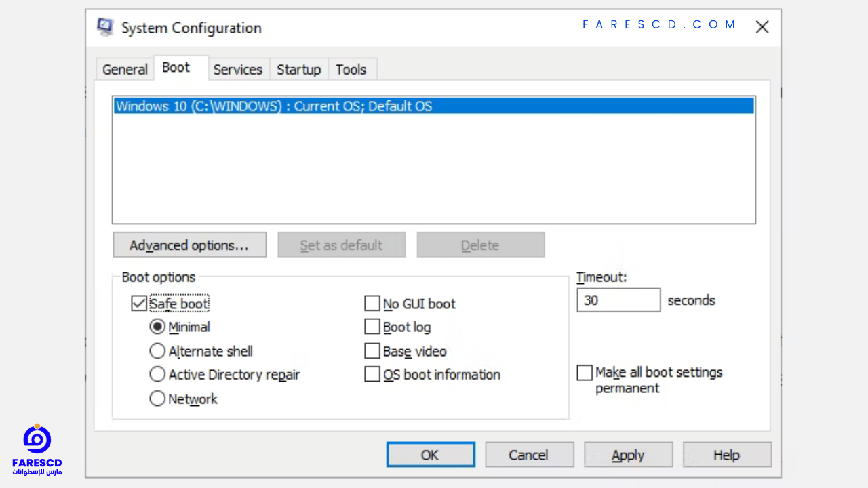Image resolution: width=868 pixels, height=488 pixels.
Task: Apply the boot settings
Action: pyautogui.click(x=629, y=455)
